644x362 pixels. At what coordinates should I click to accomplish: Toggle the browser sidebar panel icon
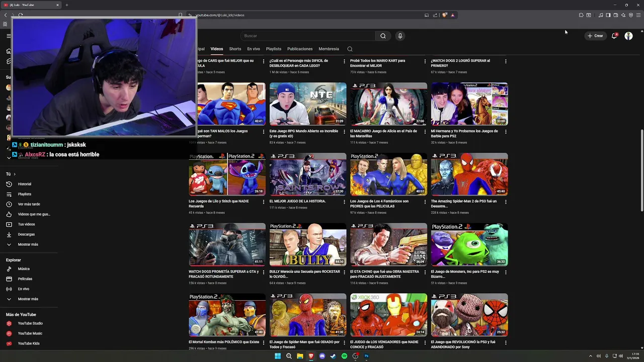coord(608,15)
